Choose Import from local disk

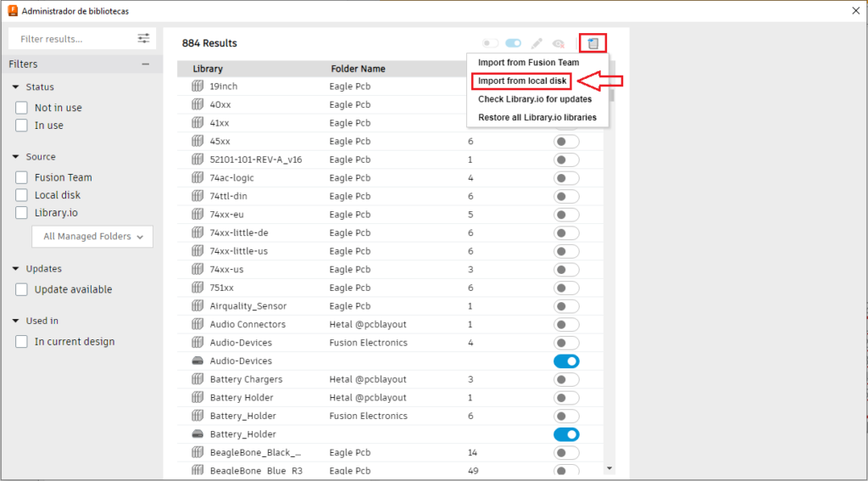coord(522,81)
